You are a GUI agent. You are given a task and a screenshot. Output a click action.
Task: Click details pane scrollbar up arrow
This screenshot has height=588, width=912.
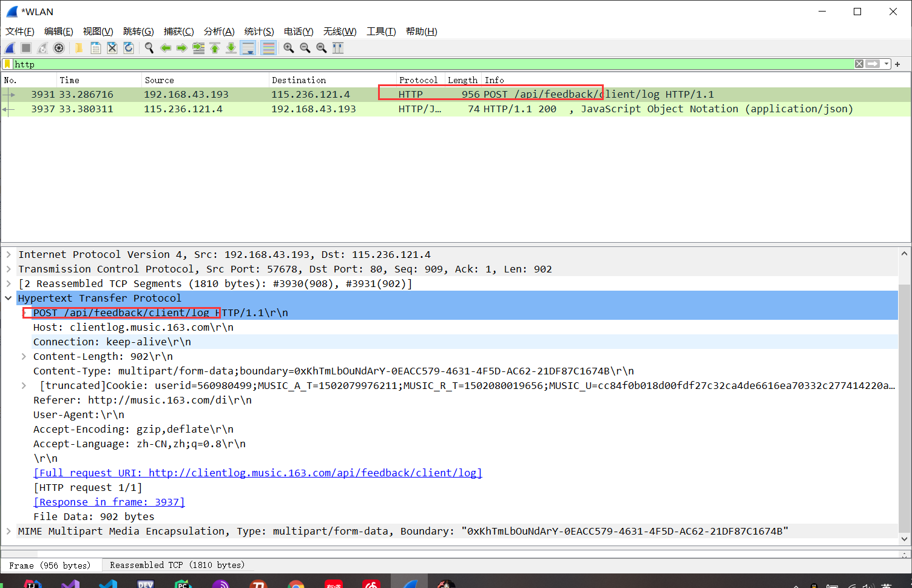(904, 254)
